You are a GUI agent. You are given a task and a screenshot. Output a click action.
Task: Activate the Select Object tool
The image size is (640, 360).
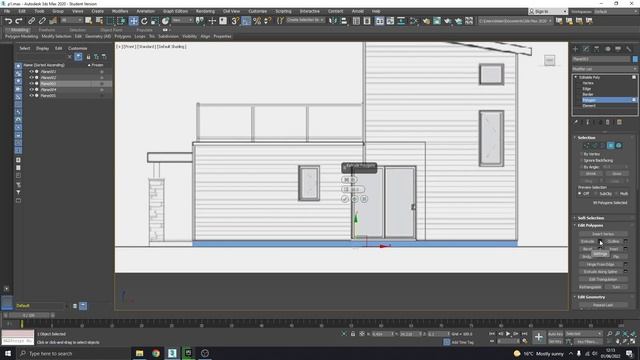[x=89, y=21]
